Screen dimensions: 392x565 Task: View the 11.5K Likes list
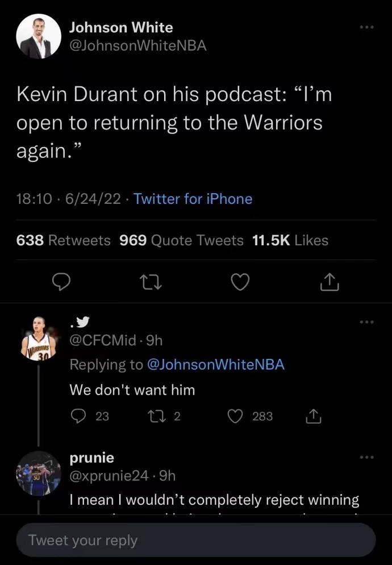(290, 240)
